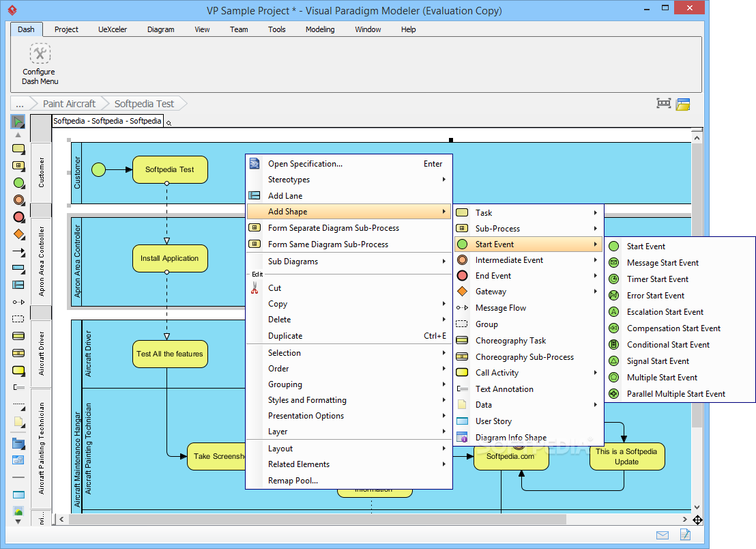Select the Test All the features task
Viewport: 756px width, 549px height.
point(170,354)
